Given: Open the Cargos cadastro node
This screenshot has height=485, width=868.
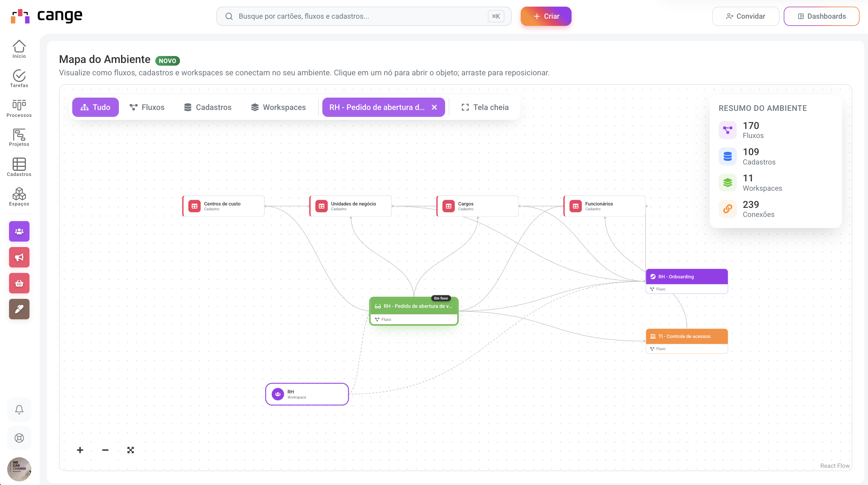Looking at the screenshot, I should point(477,206).
